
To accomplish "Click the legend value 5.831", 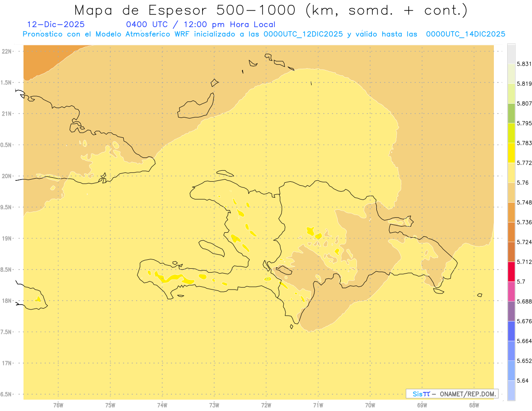I will pos(524,64).
